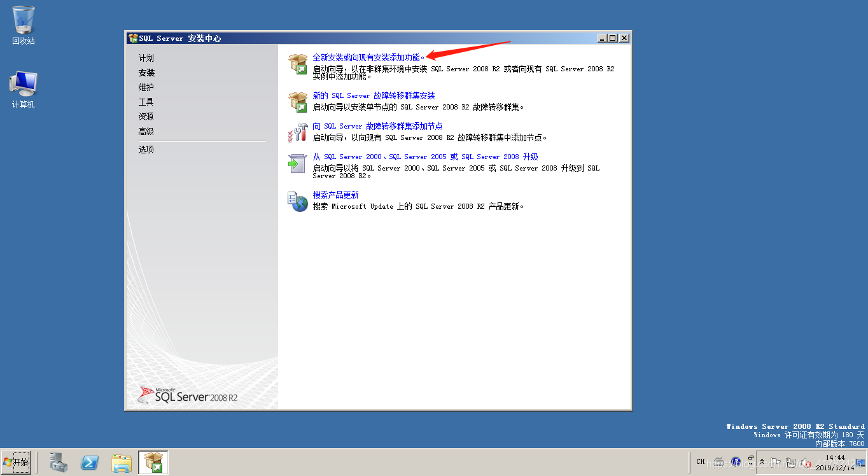Open the 计算机 computer desktop icon

click(24, 90)
